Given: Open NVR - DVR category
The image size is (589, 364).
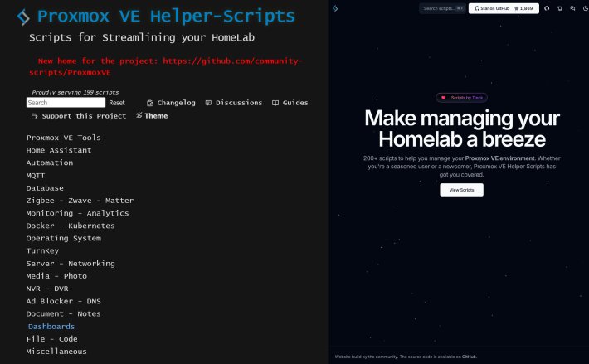Looking at the screenshot, I should click(47, 289).
